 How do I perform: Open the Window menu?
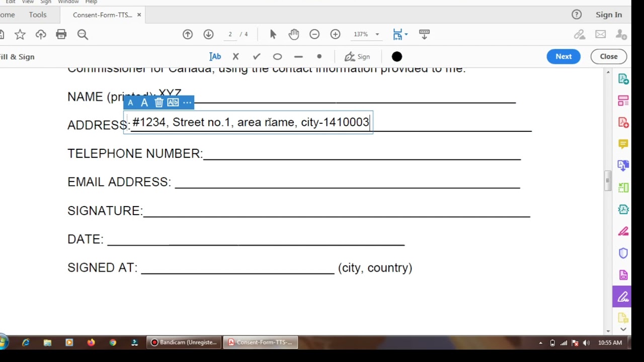tap(68, 2)
